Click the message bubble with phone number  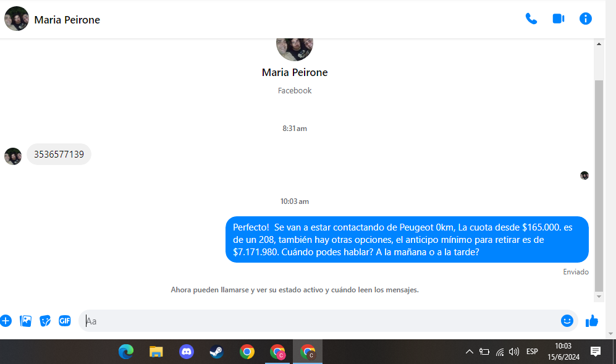click(59, 154)
